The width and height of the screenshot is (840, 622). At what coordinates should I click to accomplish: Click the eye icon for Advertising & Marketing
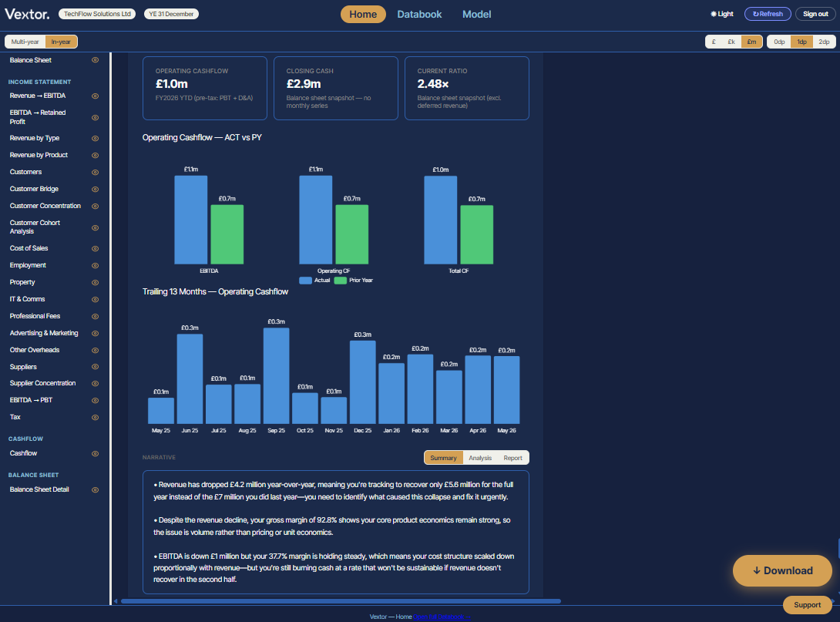click(x=95, y=333)
